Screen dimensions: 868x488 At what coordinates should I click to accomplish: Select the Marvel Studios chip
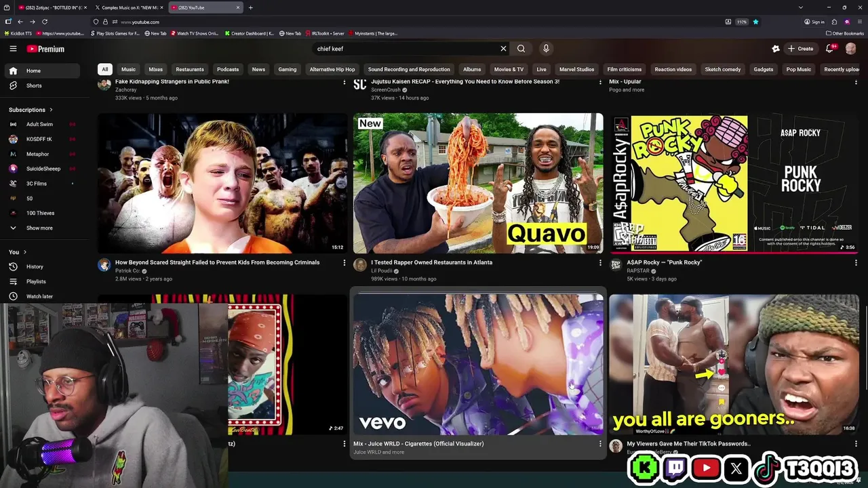576,69
